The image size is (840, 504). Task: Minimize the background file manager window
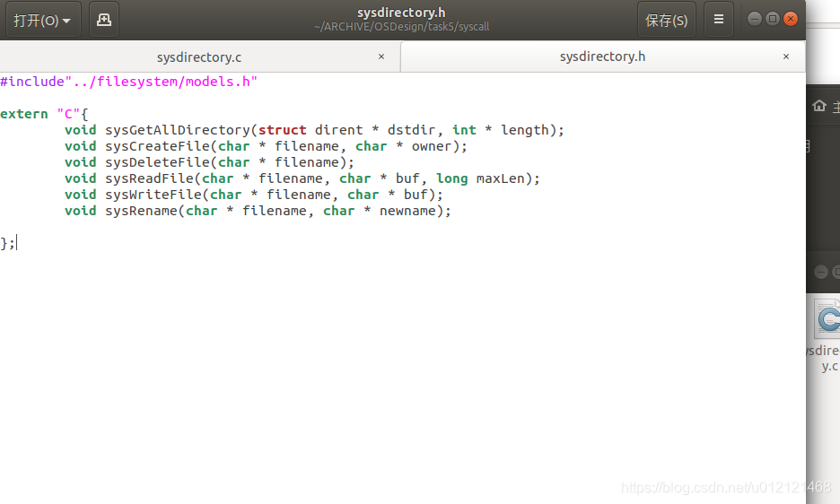821,272
